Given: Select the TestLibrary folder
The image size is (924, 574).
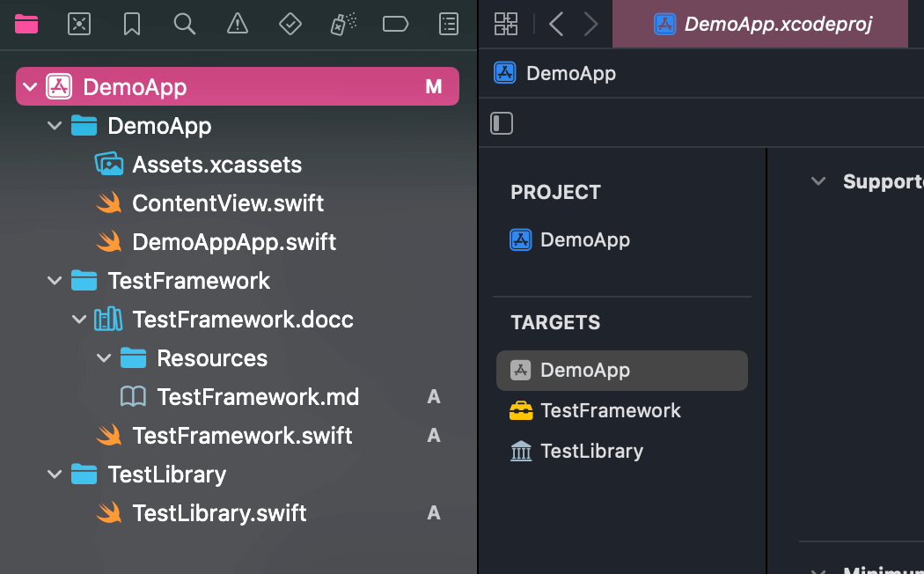Looking at the screenshot, I should [167, 475].
